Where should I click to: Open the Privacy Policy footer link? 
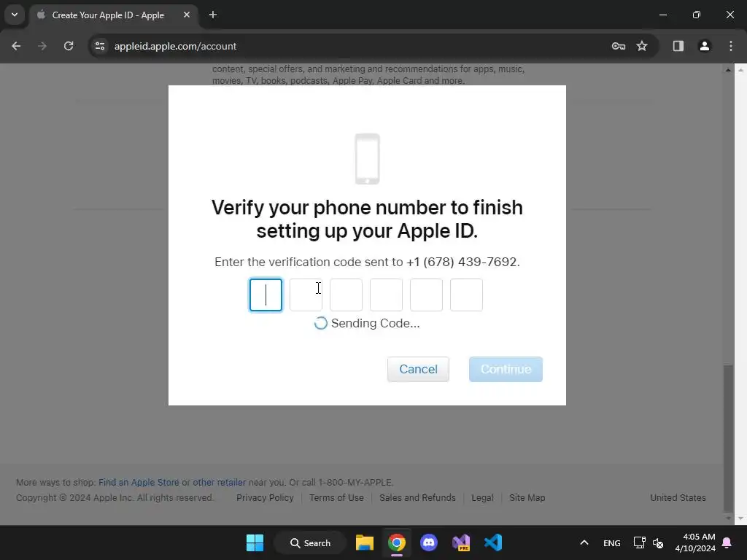pos(265,497)
